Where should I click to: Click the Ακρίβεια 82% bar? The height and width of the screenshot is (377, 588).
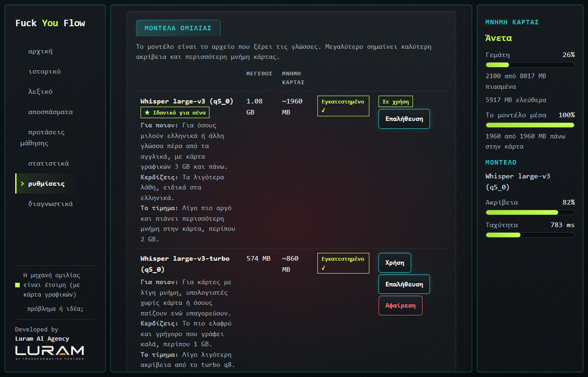coord(530,212)
